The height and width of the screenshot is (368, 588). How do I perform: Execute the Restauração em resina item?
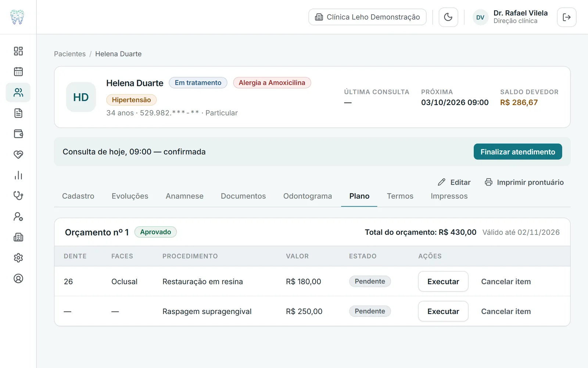coord(443,281)
